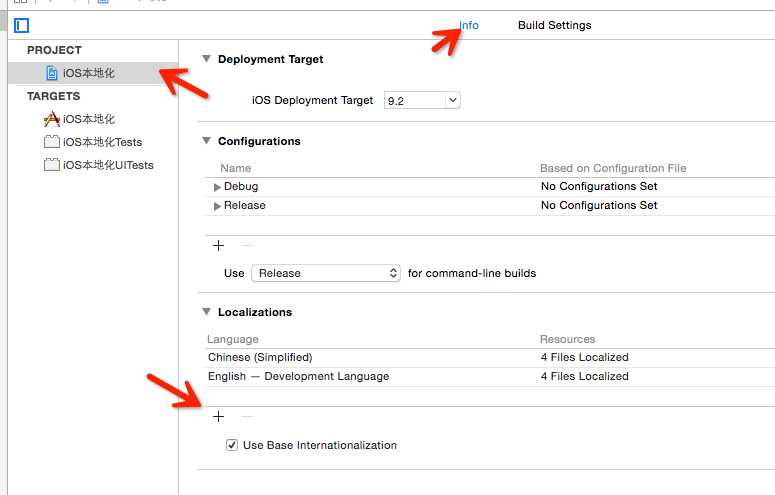This screenshot has width=775, height=495.
Task: Expand the Release configuration row
Action: click(x=217, y=206)
